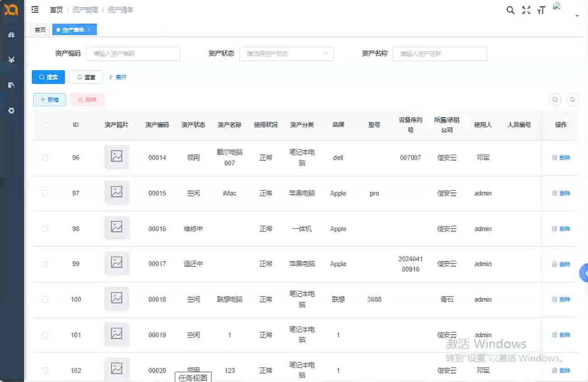The image size is (588, 382).
Task: Focus the 资产编码 input field
Action: click(133, 54)
